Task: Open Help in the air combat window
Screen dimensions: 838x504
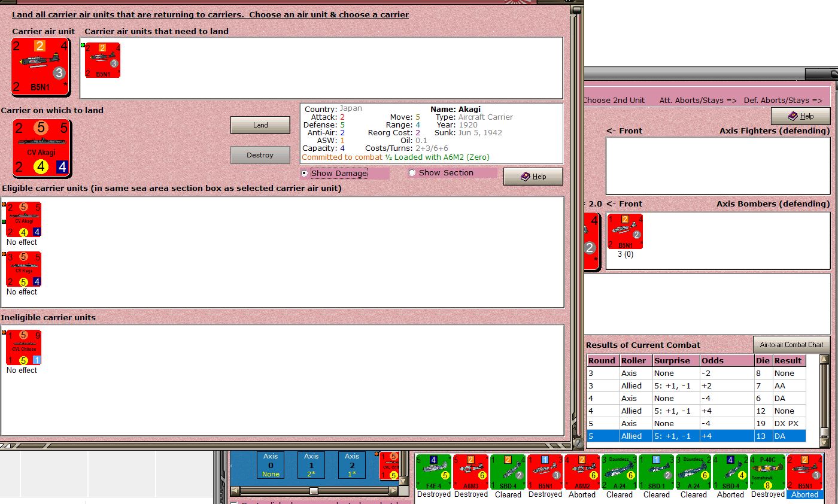Action: (x=801, y=116)
